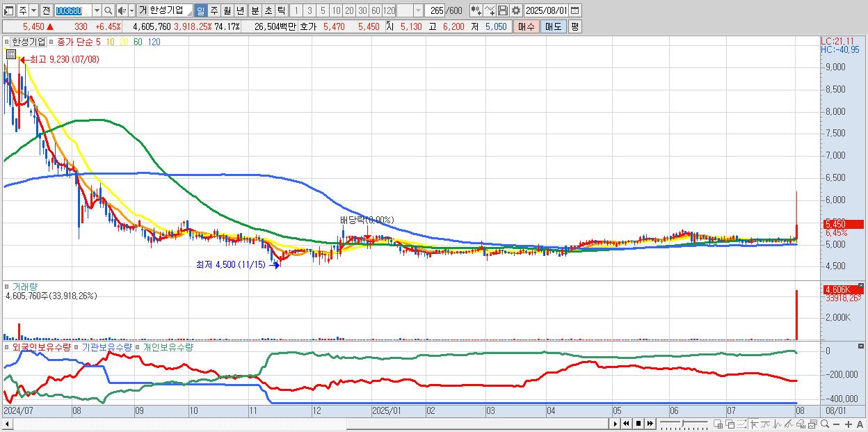The image size is (868, 432).
Task: Click the candle comparison icon left of the line tool
Action: [x=476, y=10]
